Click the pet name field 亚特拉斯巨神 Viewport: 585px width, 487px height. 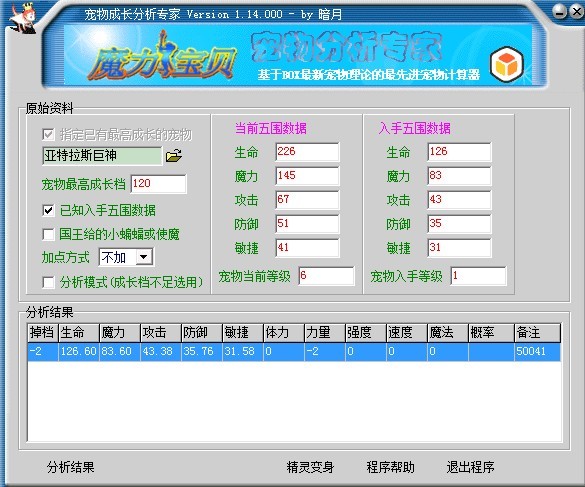(x=102, y=156)
